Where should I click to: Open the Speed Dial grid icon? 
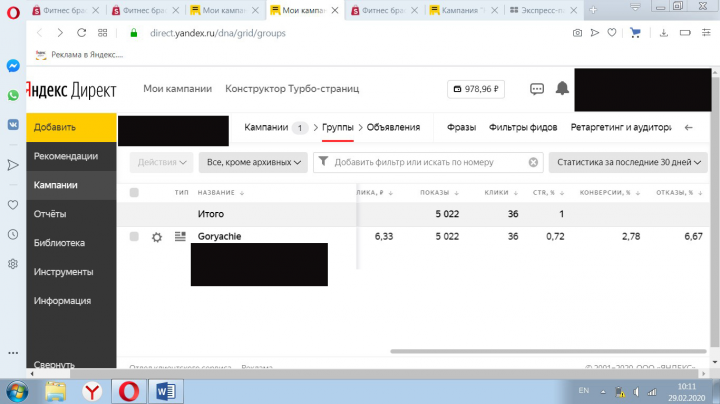pyautogui.click(x=102, y=33)
